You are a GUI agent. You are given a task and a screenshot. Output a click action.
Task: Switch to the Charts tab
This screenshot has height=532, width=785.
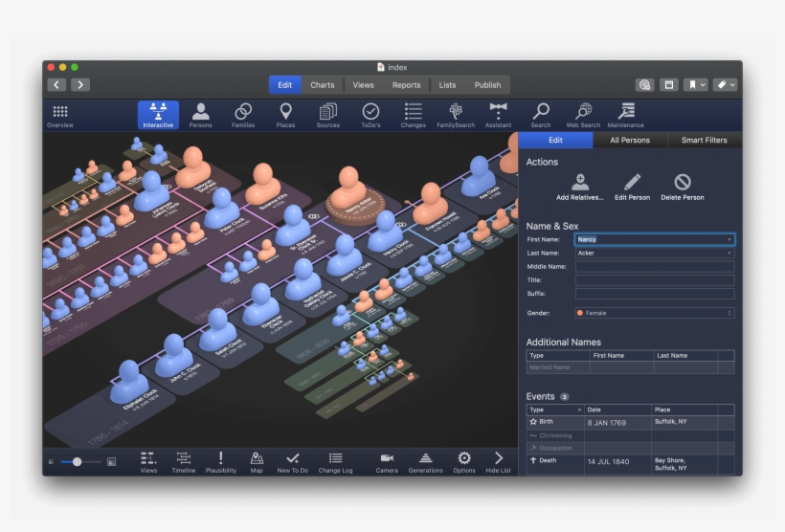pos(323,85)
